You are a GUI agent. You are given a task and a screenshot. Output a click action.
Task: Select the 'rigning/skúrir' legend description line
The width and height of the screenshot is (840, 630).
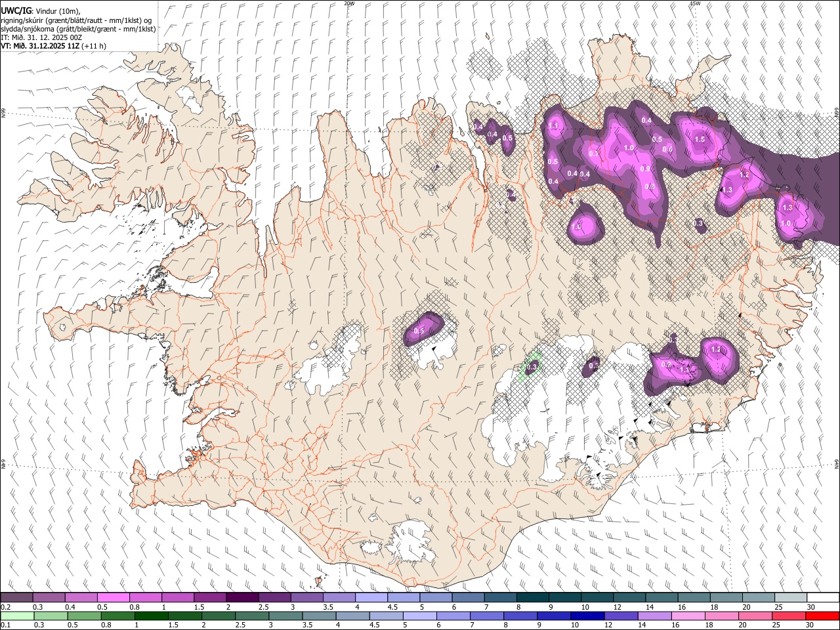click(x=76, y=20)
